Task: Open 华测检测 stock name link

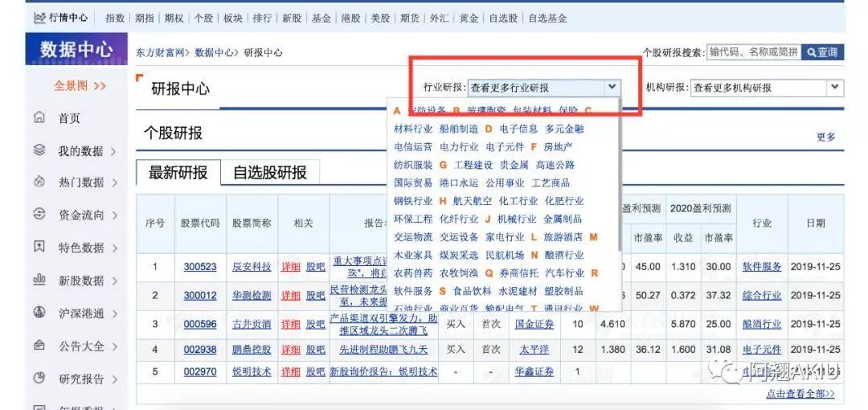Action: pyautogui.click(x=252, y=295)
